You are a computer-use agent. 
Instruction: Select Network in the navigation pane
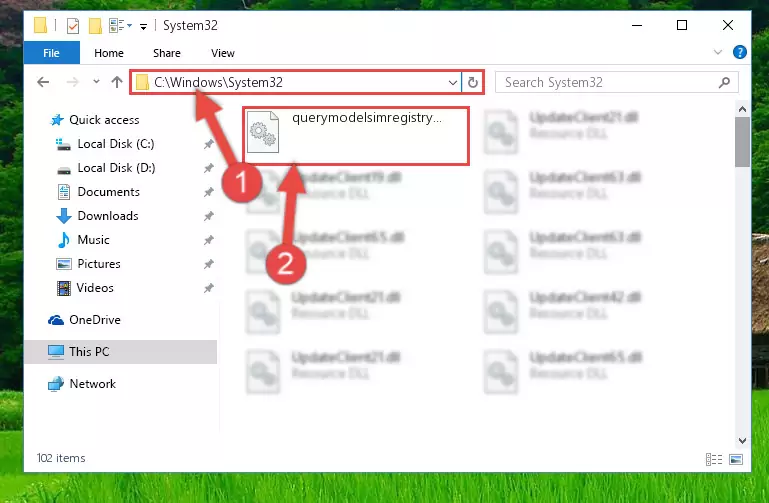click(x=82, y=383)
